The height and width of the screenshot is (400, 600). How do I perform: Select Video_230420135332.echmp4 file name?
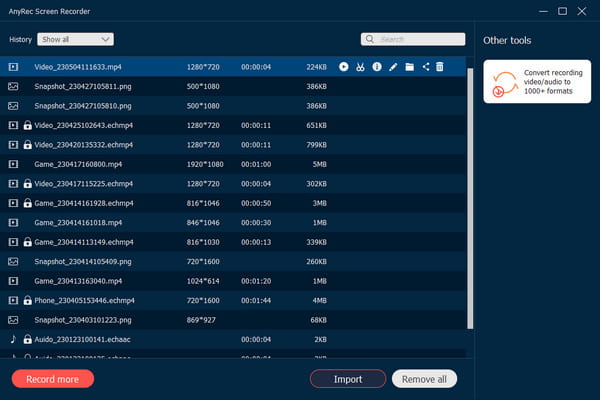point(84,145)
